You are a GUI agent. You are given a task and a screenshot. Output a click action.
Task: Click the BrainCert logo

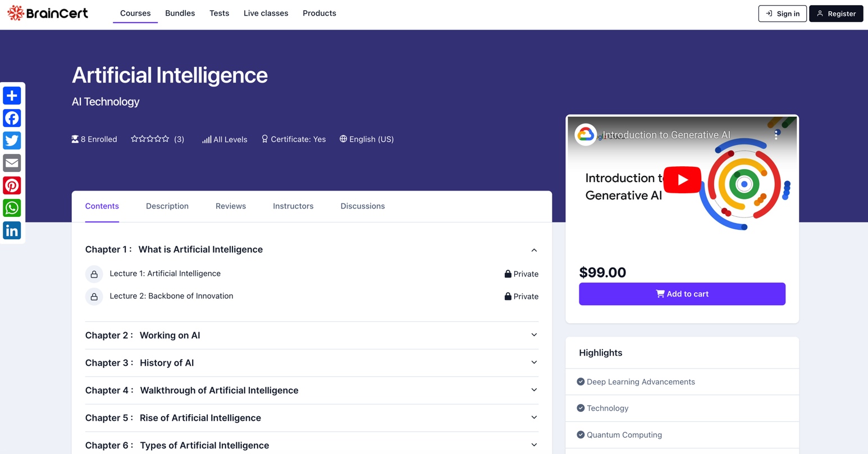pyautogui.click(x=47, y=13)
